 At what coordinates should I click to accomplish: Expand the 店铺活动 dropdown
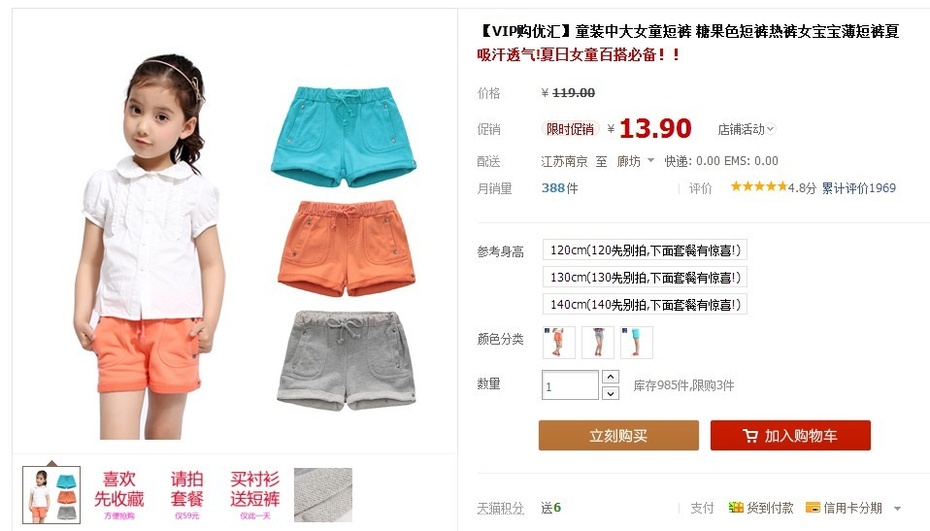746,129
